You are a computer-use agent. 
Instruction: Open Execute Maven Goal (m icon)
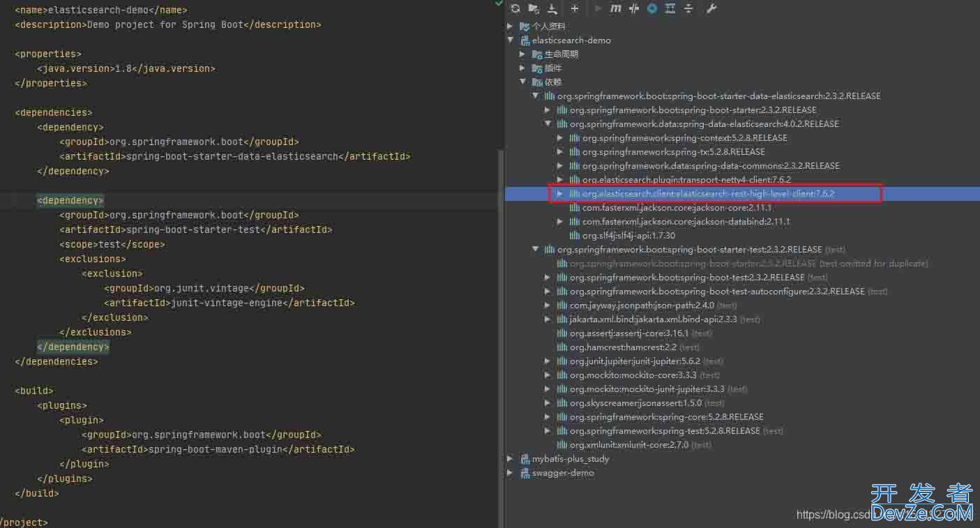tap(615, 8)
